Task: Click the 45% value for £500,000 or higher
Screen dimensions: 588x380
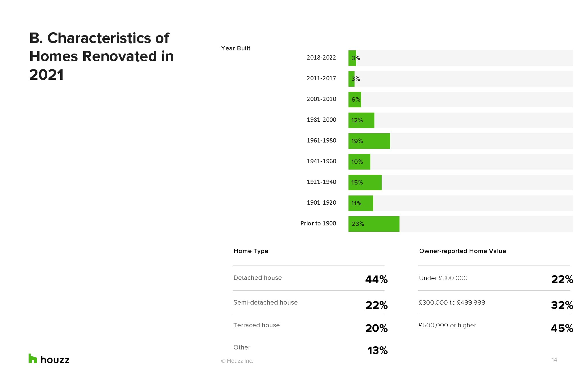Action: point(562,328)
